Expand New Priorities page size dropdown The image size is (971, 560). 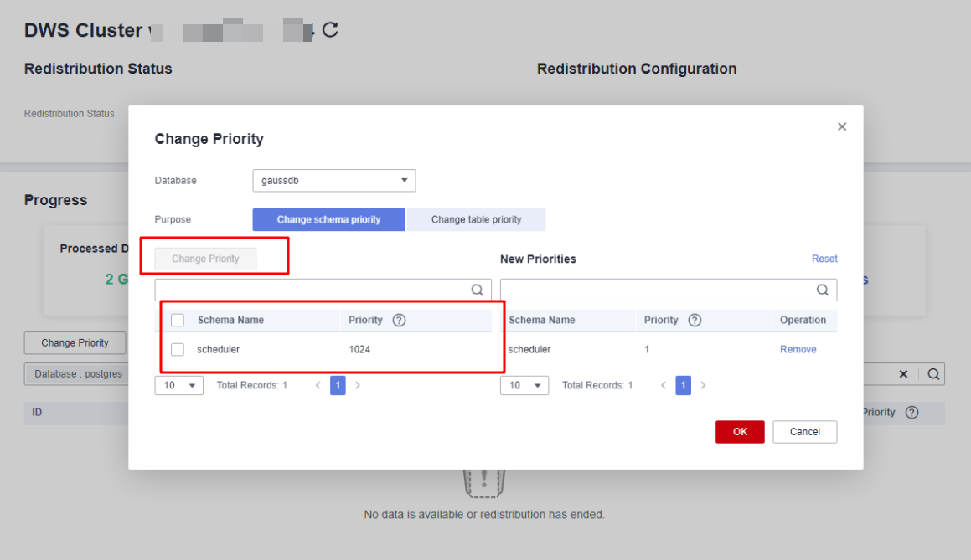(x=524, y=385)
